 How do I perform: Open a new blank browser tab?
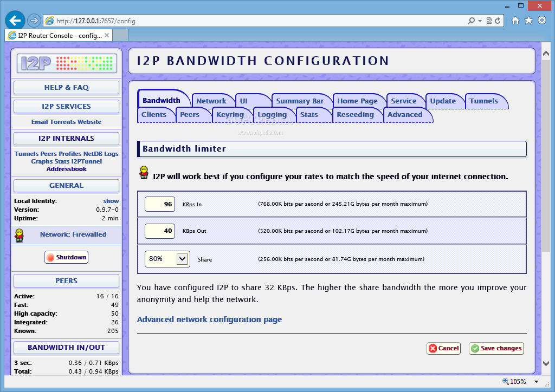tap(120, 35)
